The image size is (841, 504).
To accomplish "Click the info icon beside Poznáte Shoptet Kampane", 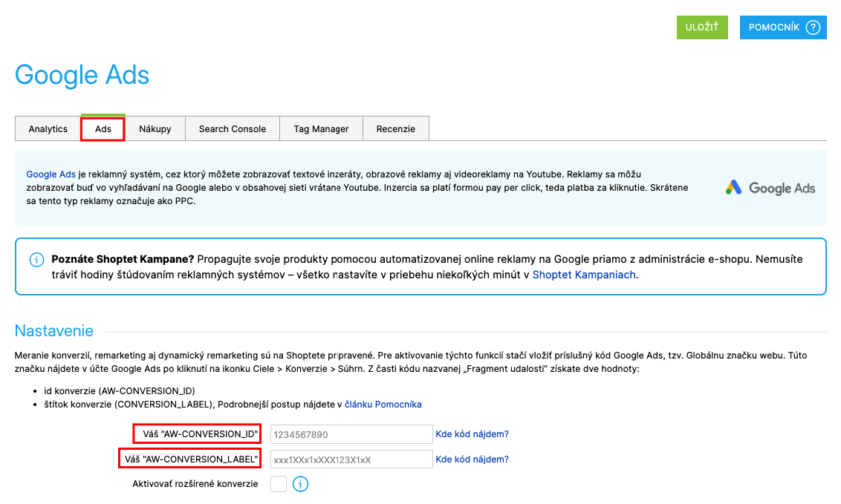I will tap(36, 261).
